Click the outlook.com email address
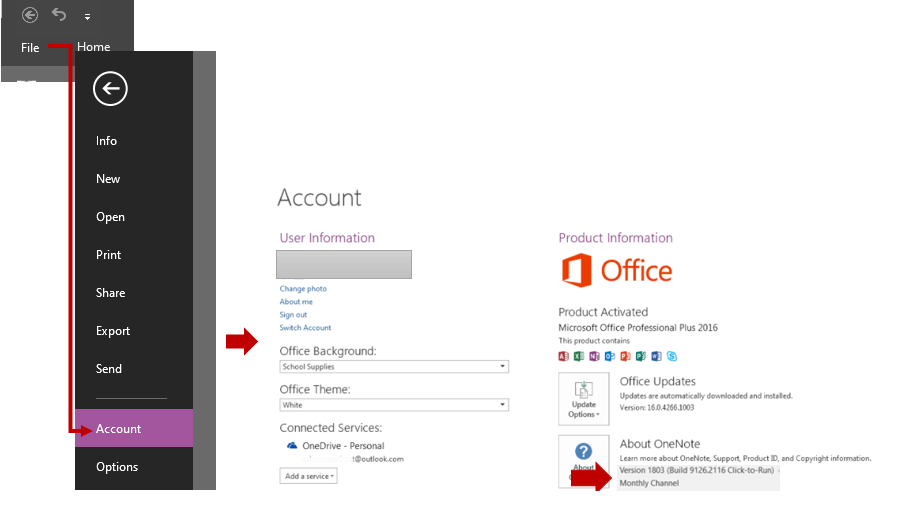Screen dimensions: 903x514 [353, 459]
